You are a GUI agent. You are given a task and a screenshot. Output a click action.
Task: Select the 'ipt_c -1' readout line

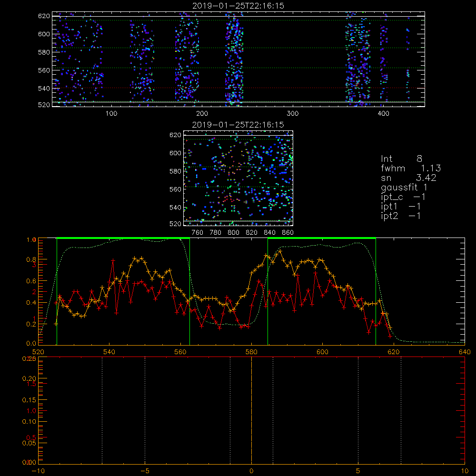pos(403,197)
